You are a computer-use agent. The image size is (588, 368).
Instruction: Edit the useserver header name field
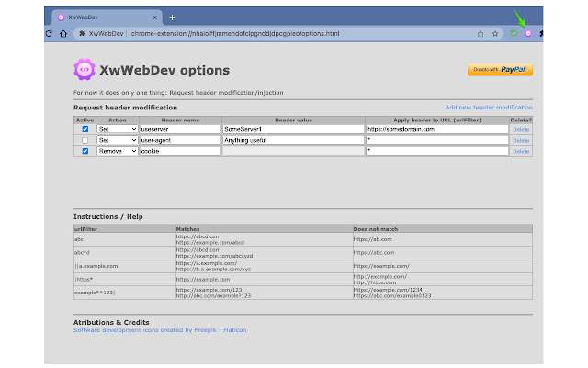click(x=180, y=129)
